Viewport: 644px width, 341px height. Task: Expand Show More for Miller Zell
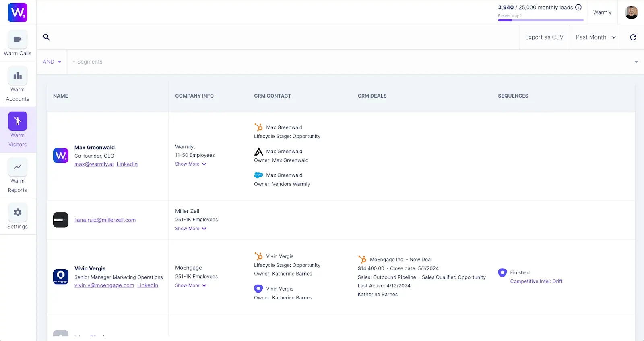191,229
